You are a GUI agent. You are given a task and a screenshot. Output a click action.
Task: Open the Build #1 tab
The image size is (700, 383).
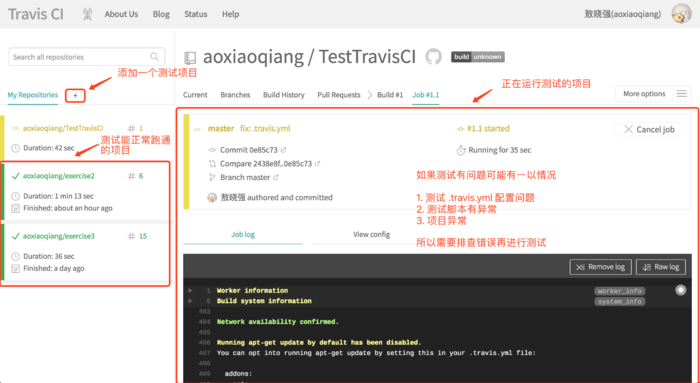pyautogui.click(x=390, y=95)
